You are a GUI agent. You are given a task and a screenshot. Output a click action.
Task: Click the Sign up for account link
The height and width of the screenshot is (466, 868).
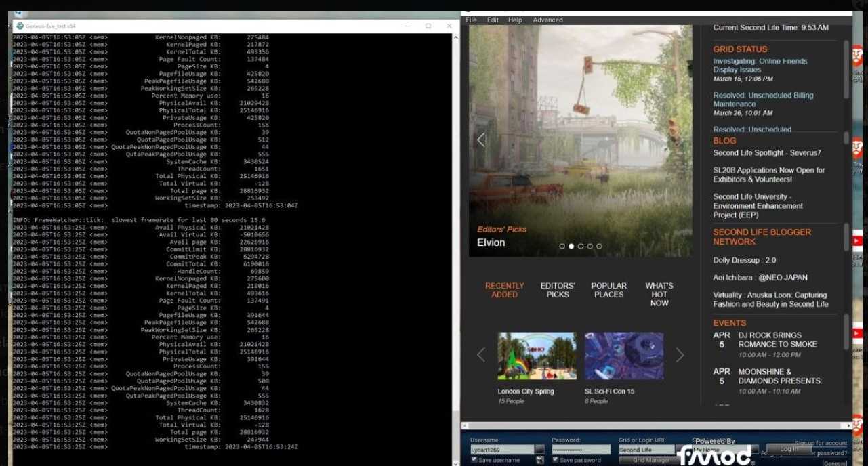(822, 442)
